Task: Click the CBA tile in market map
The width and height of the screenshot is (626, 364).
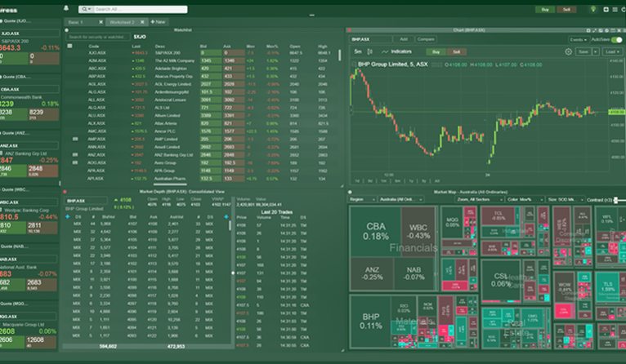Action: coord(375,231)
